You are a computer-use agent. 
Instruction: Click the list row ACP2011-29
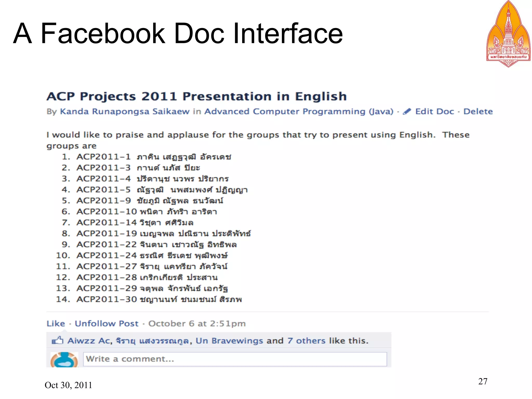(142, 288)
